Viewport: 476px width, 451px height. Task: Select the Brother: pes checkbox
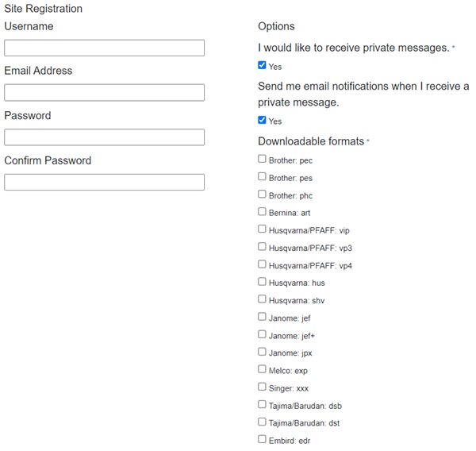coord(263,177)
